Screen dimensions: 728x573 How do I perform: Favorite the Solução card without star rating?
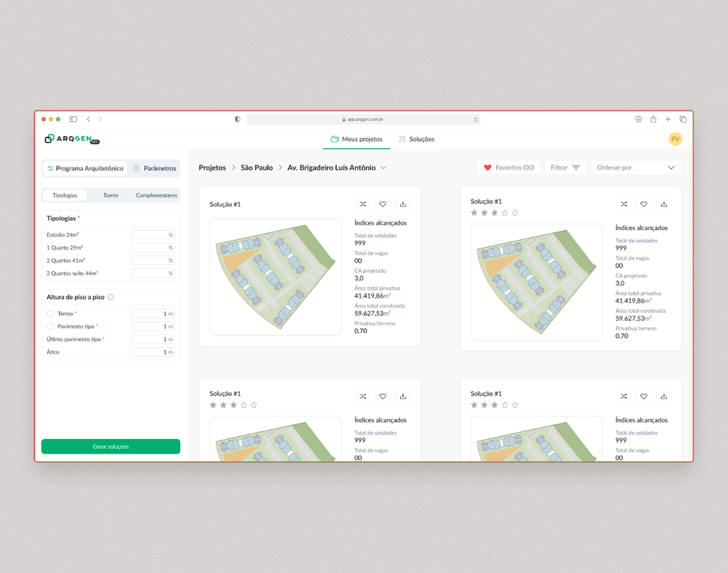[383, 204]
